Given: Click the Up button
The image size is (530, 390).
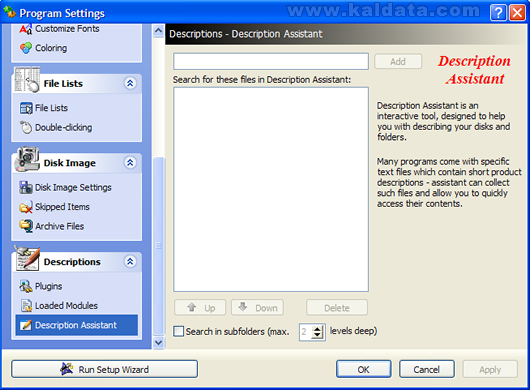Looking at the screenshot, I should point(200,308).
